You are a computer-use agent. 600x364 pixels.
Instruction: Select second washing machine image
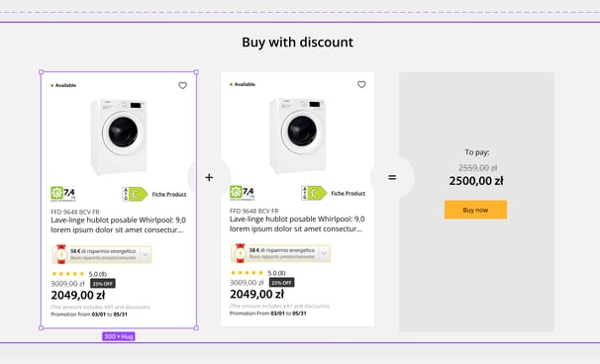[298, 136]
